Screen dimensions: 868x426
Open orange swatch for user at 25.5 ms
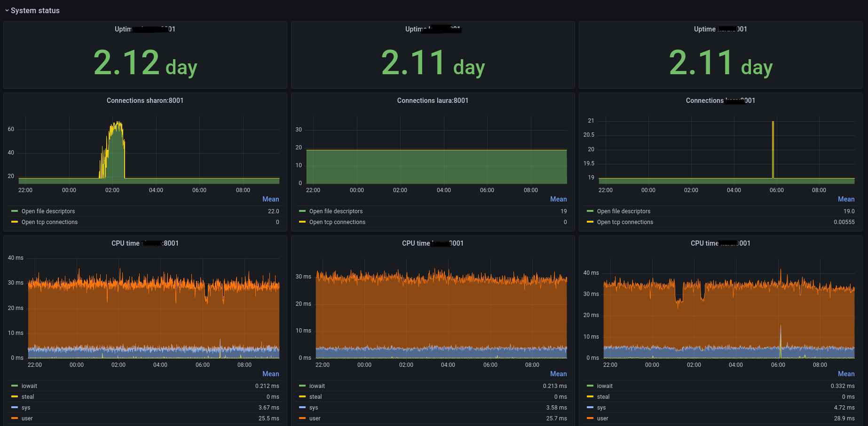15,418
